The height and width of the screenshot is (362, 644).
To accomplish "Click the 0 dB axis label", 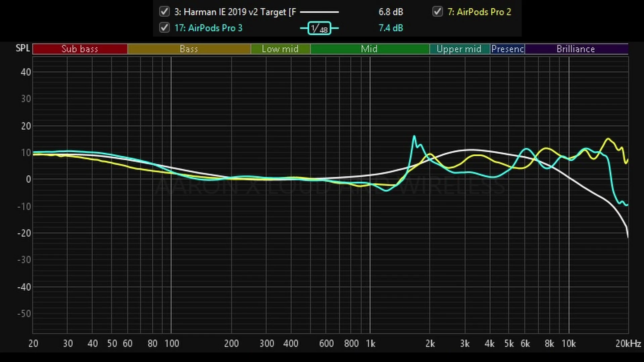I will coord(29,179).
